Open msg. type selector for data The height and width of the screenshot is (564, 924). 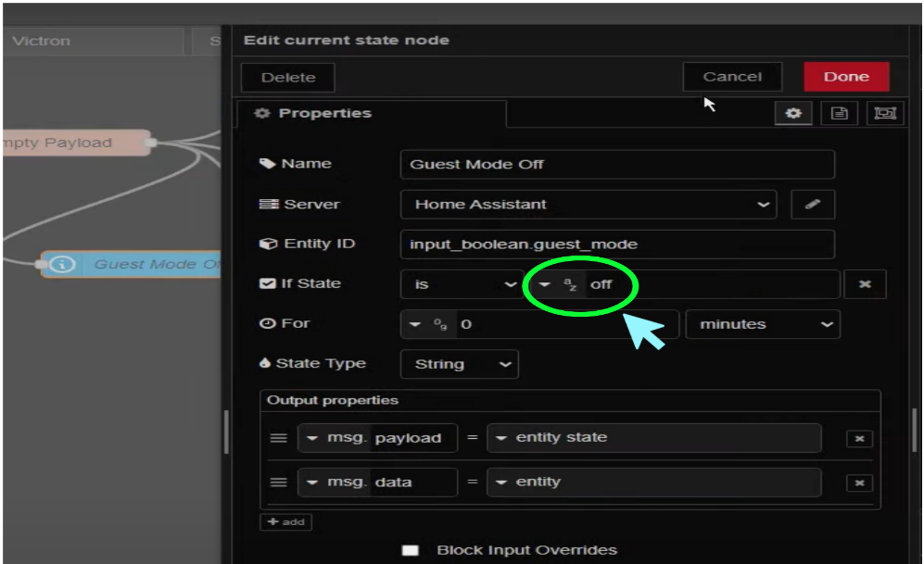(335, 483)
